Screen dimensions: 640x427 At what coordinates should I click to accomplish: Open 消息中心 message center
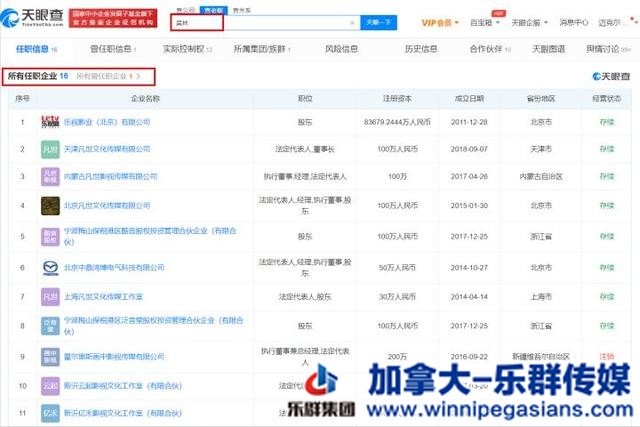point(573,22)
